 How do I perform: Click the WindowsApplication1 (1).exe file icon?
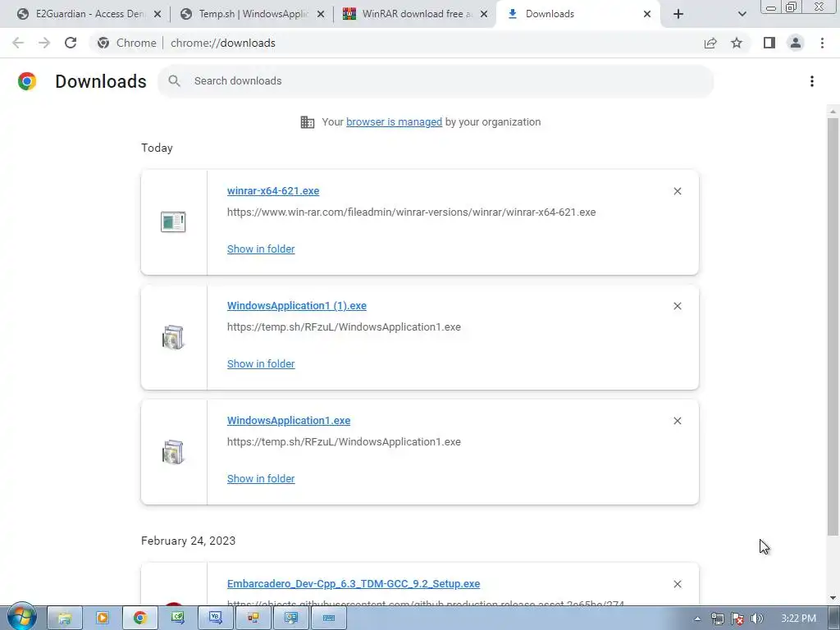173,337
